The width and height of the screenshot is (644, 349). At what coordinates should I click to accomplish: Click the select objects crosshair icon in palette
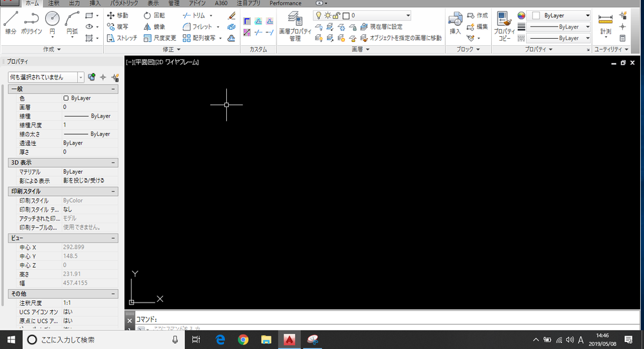point(103,77)
